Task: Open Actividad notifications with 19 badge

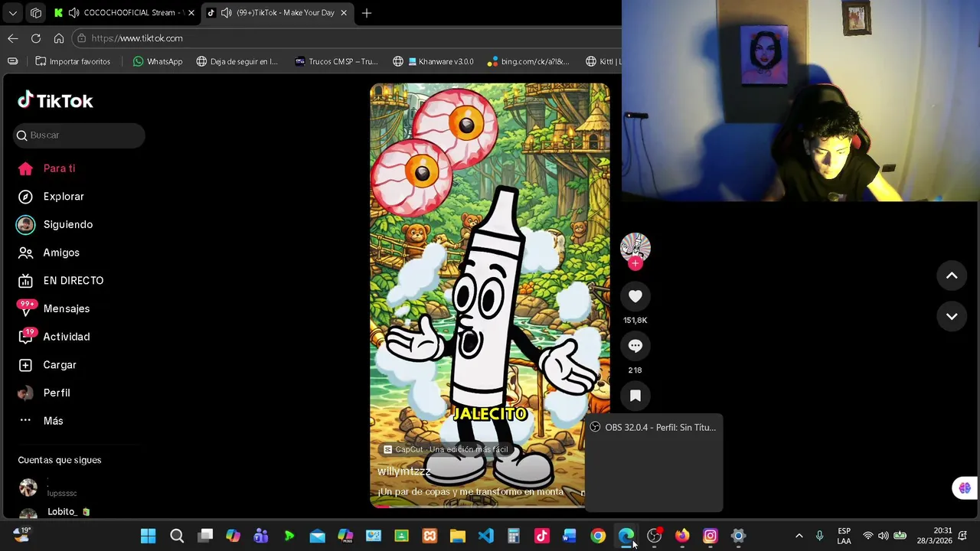Action: click(54, 337)
